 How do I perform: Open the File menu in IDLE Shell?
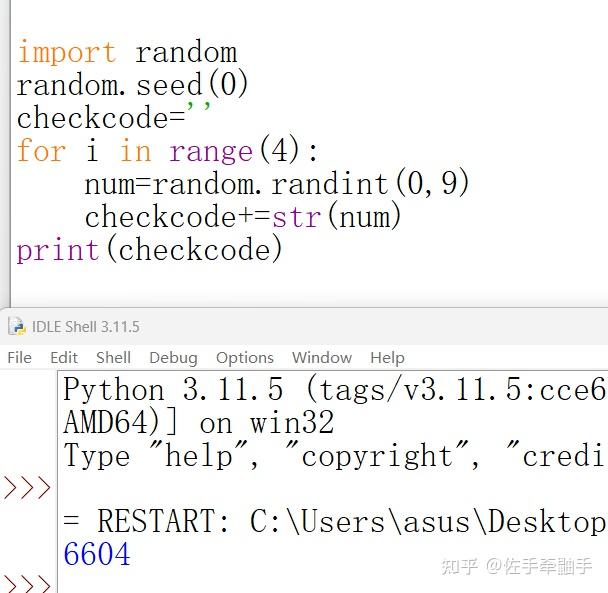pyautogui.click(x=19, y=358)
